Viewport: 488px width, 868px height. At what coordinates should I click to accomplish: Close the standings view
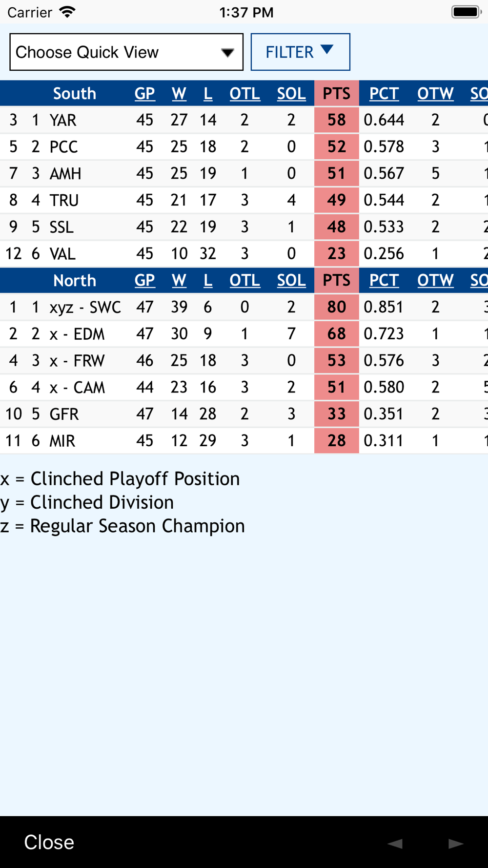[x=49, y=842]
